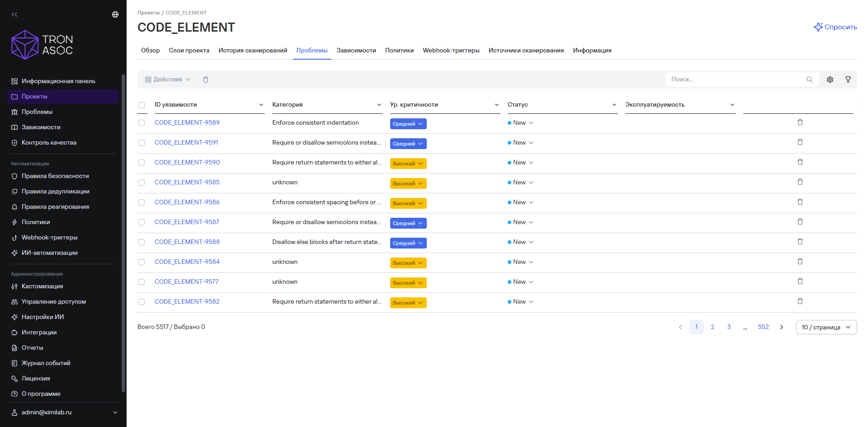Click the Tron ASOC logo

click(x=42, y=45)
